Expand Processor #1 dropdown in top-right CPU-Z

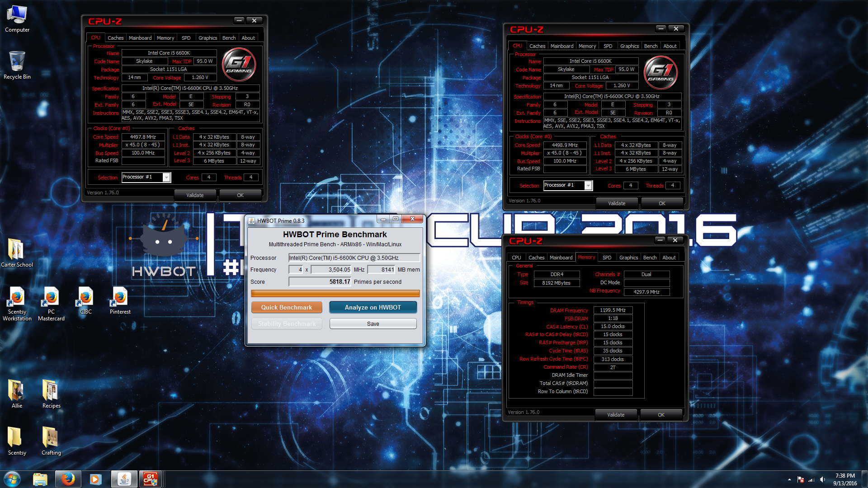tap(588, 185)
